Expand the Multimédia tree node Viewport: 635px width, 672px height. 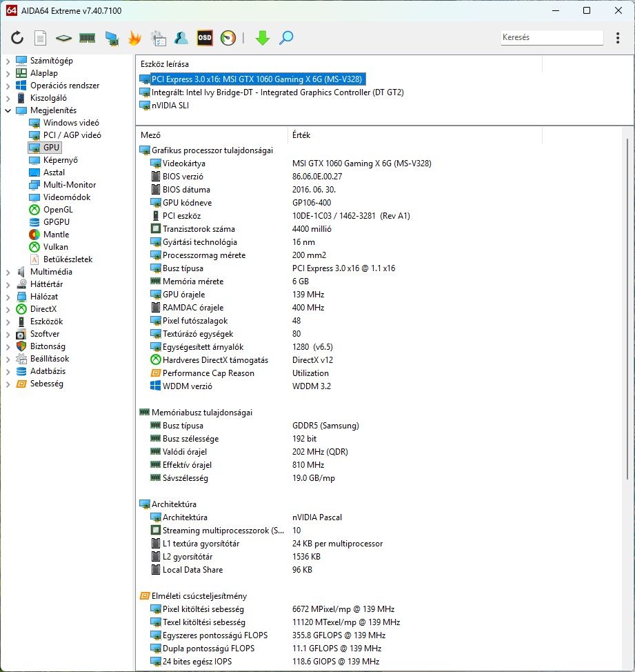8,272
